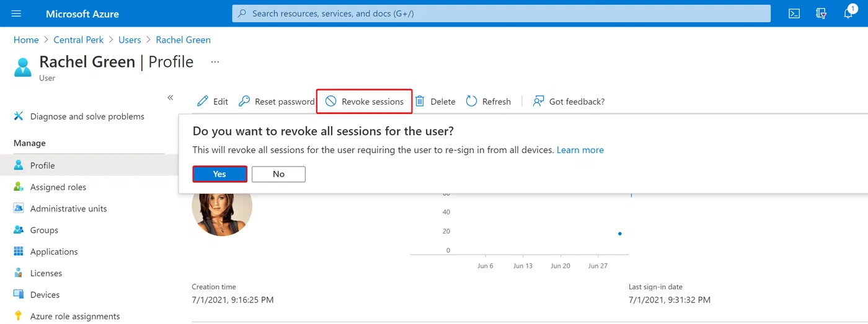Click the Applications grid icon
This screenshot has height=324, width=868.
(x=19, y=252)
